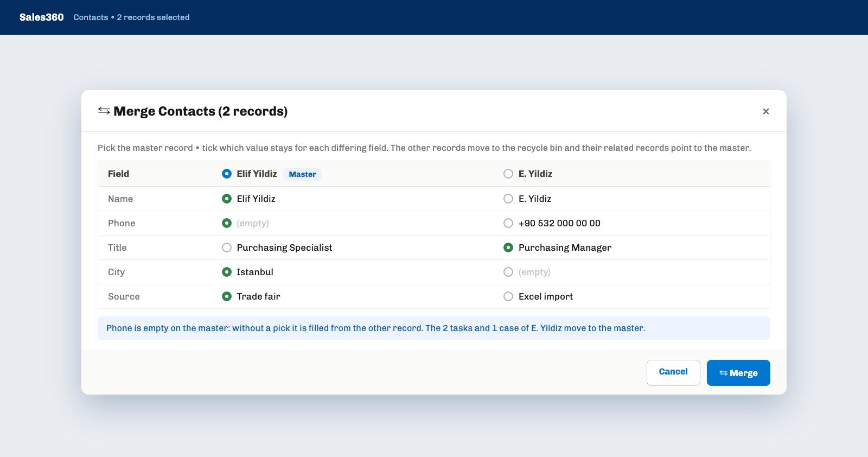Choose source Excel import
868x457 pixels.
508,296
